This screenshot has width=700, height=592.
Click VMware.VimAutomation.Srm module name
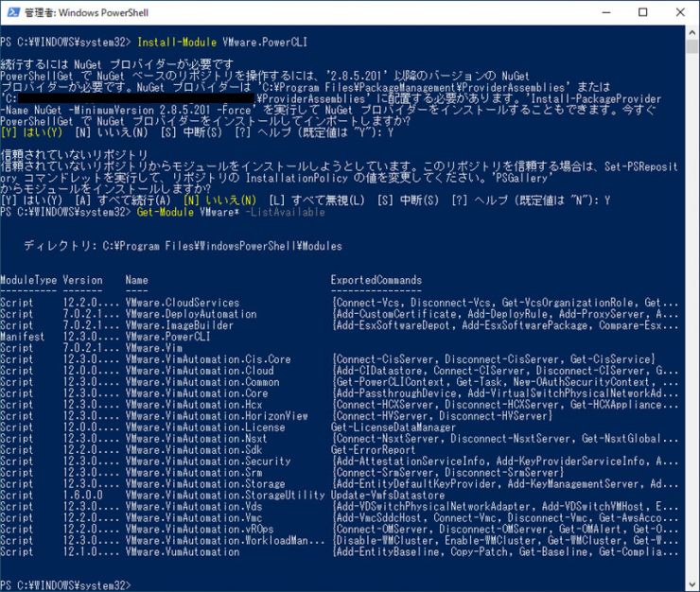(194, 473)
